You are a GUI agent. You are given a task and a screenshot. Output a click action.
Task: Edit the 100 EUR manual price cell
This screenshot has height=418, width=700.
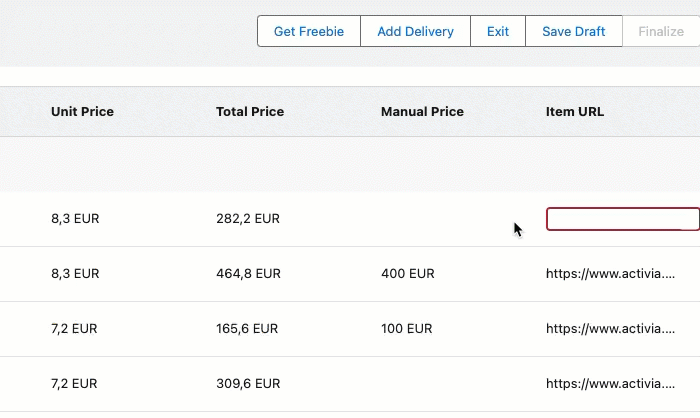(407, 328)
